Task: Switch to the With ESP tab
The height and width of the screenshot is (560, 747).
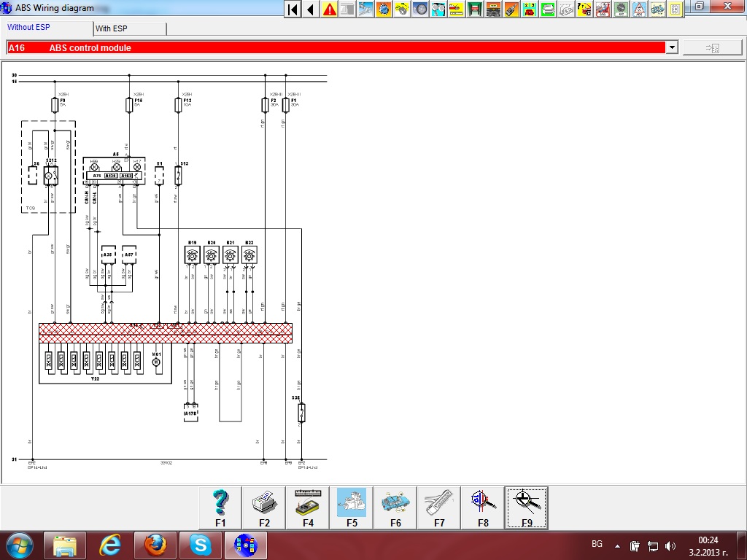Action: coord(129,28)
